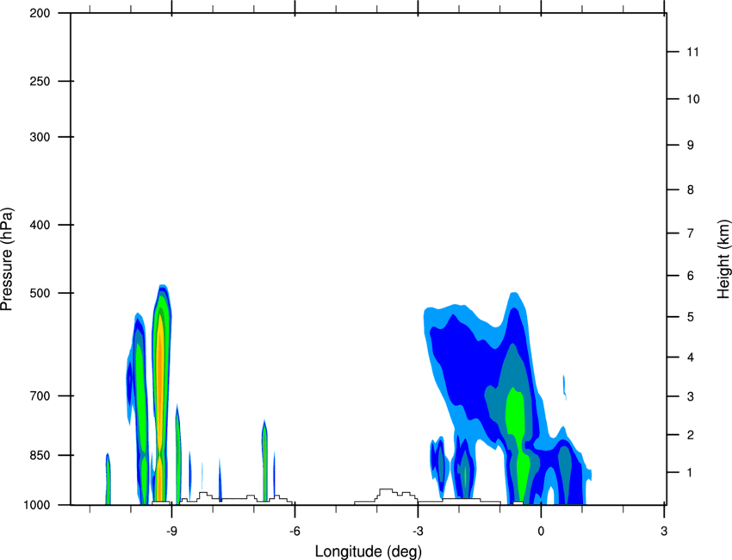This screenshot has height=560, width=732.
Task: Click the 2 km height tick label
Action: [x=691, y=435]
